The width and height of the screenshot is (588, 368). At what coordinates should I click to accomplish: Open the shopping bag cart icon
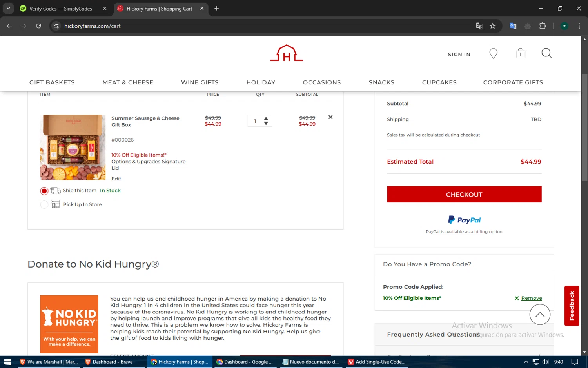(521, 53)
